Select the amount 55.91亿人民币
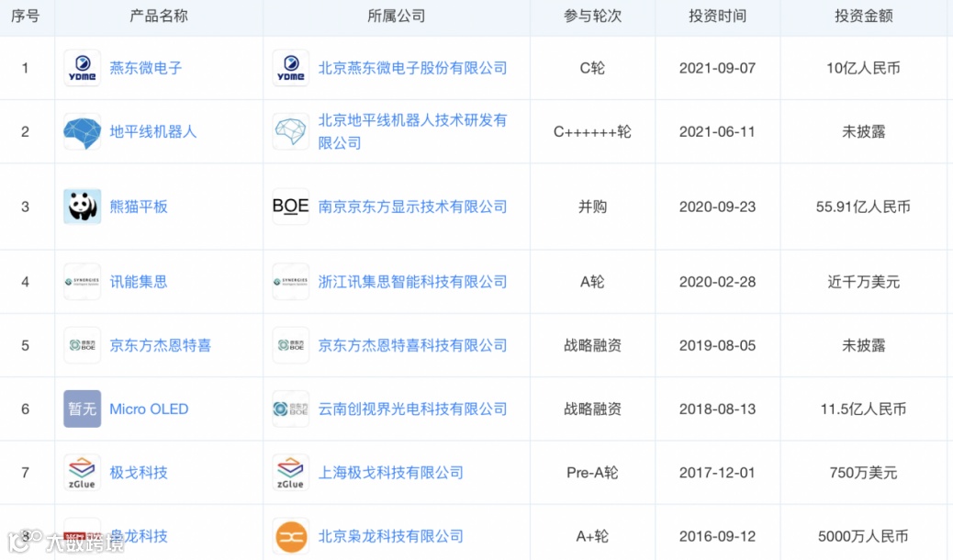Image resolution: width=953 pixels, height=560 pixels. tap(864, 207)
